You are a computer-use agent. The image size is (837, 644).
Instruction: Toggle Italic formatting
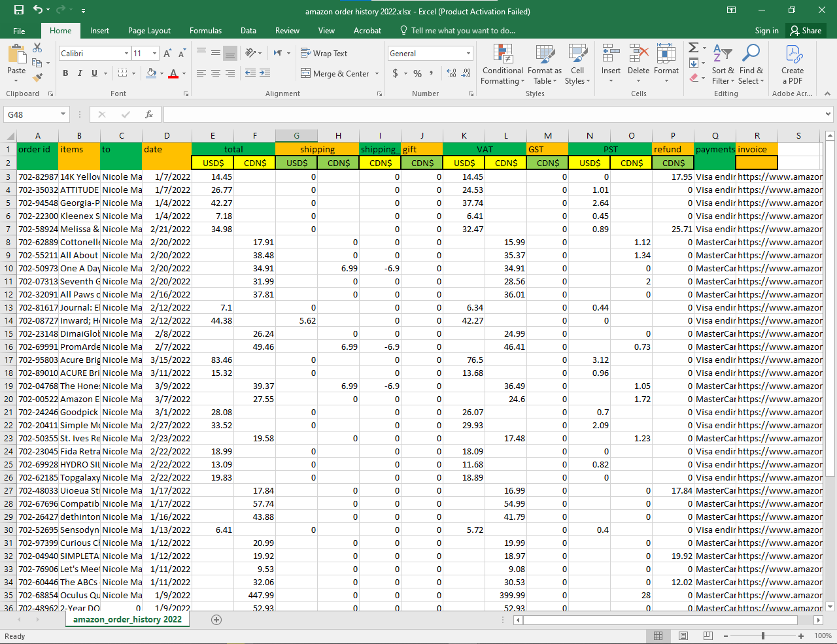[x=80, y=73]
